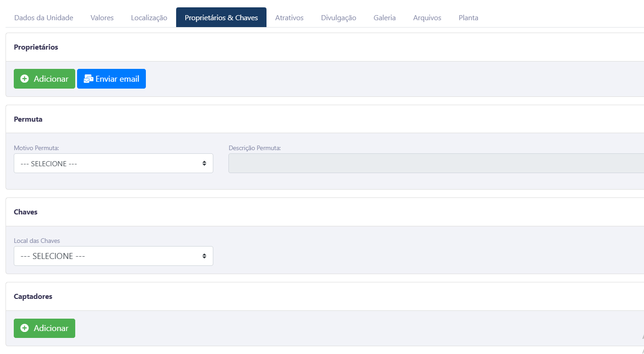Viewport: 644px width, 354px height.
Task: Click the envelope icon on Enviar email
Action: 88,79
